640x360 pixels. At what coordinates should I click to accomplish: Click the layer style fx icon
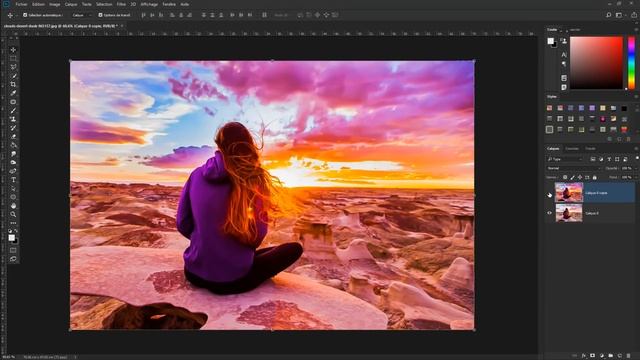click(x=584, y=356)
